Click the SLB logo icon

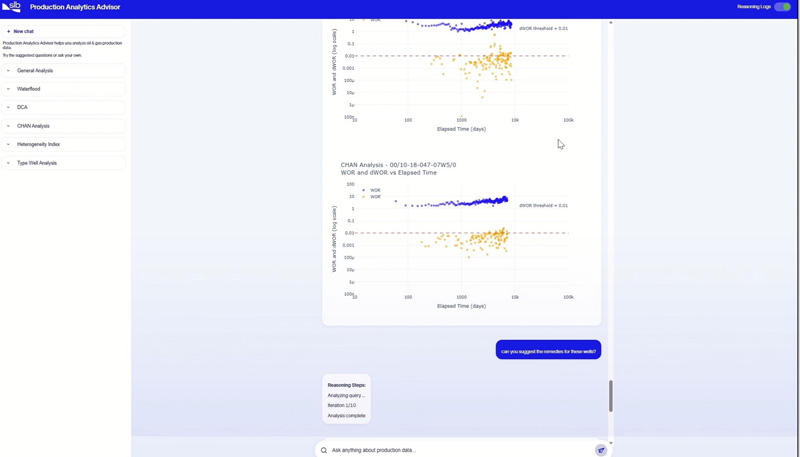(11, 7)
